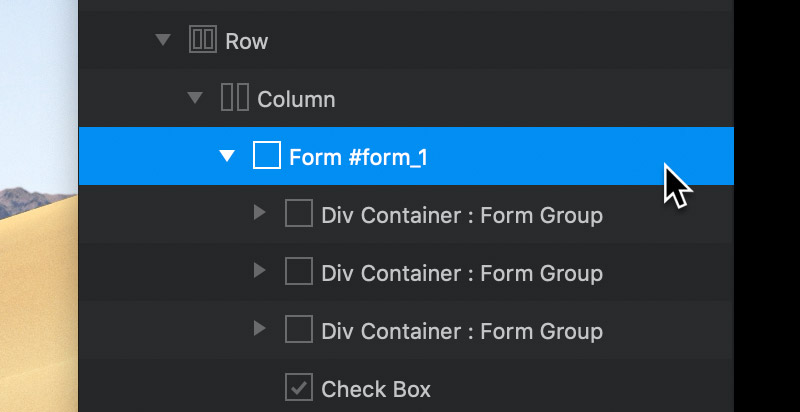This screenshot has height=412, width=800.
Task: Select the Row item label
Action: 246,41
